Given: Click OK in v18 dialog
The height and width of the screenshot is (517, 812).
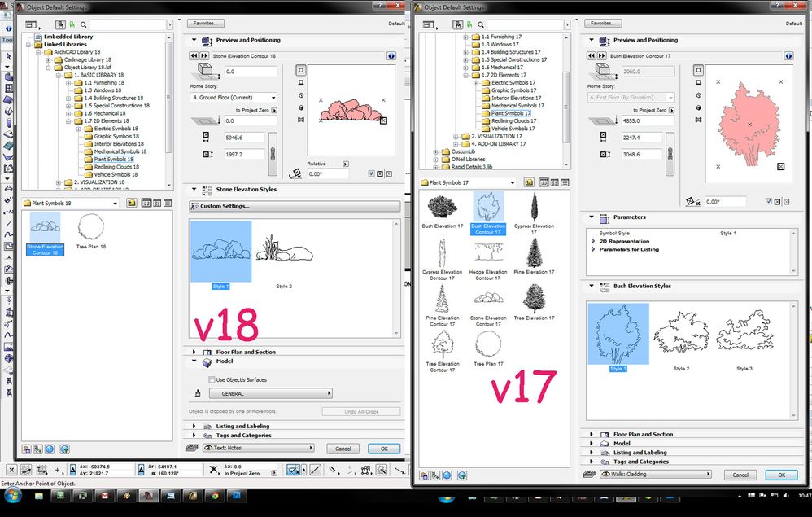Looking at the screenshot, I should coord(384,449).
